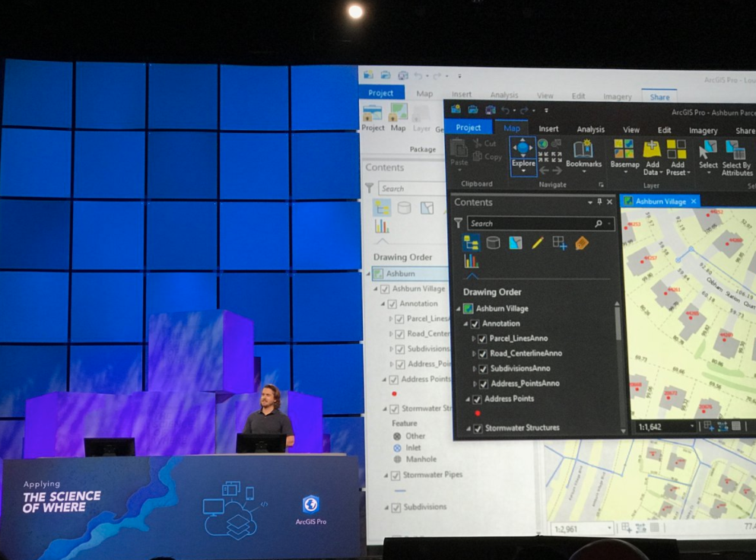This screenshot has height=560, width=756.
Task: Collapse Ashburn Village map in dark Contents
Action: 458,309
